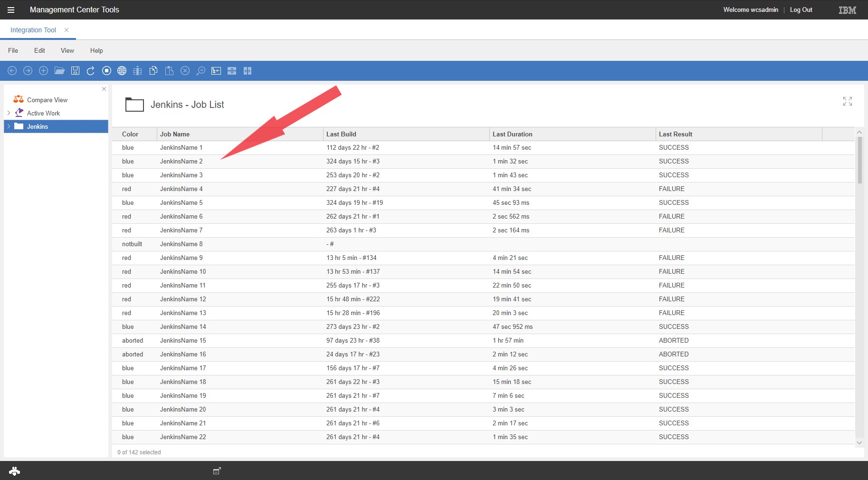Image resolution: width=868 pixels, height=480 pixels.
Task: Click the plus (new) toolbar icon
Action: click(43, 71)
